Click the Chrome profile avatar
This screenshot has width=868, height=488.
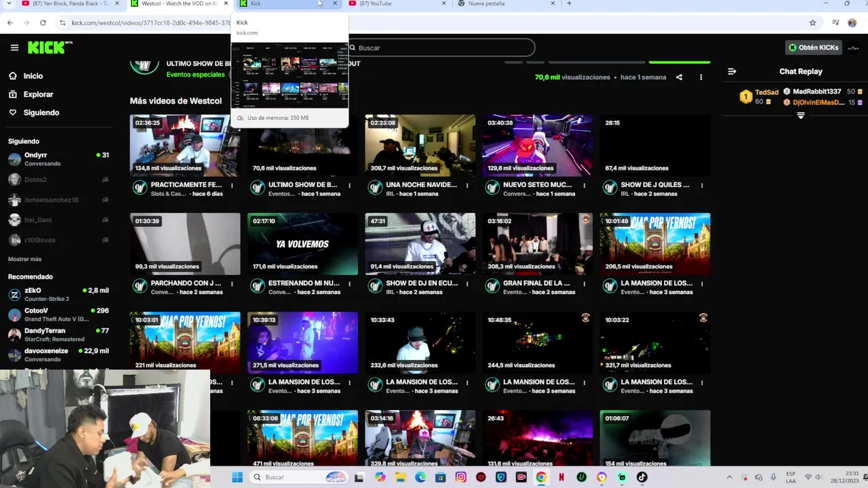click(x=852, y=22)
